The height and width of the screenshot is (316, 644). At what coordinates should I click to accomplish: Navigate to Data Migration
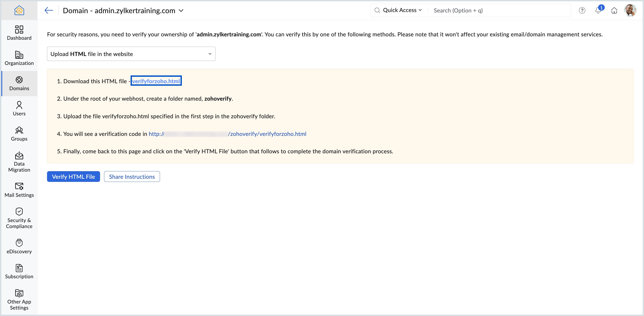pos(19,162)
